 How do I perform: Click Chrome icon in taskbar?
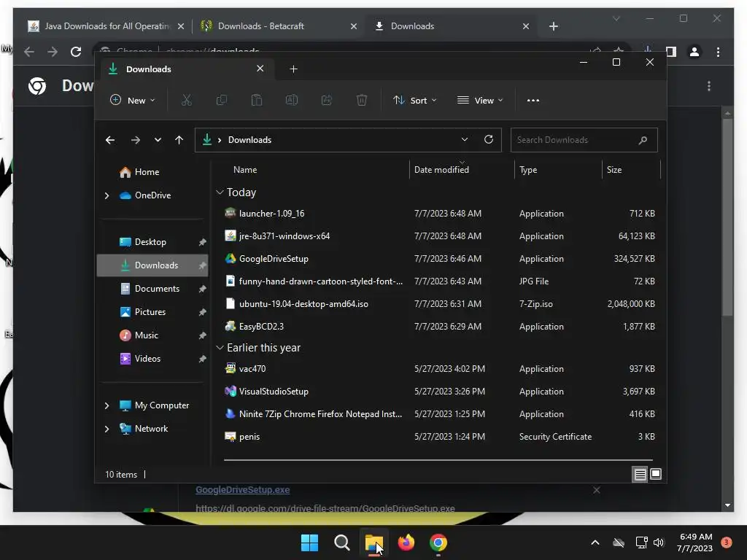438,542
